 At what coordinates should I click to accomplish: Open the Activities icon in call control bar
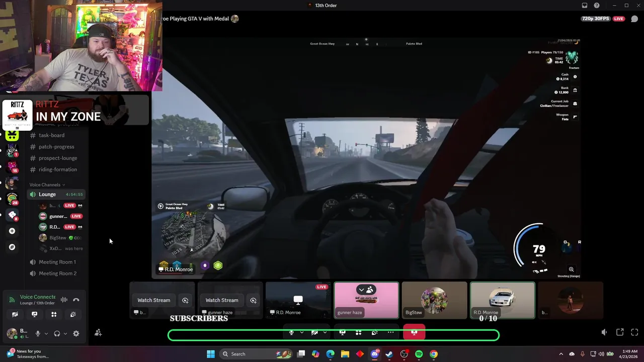tap(358, 332)
